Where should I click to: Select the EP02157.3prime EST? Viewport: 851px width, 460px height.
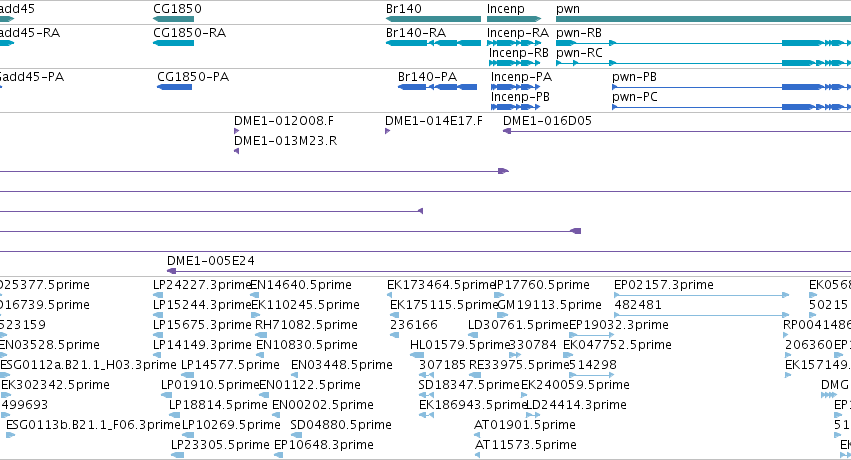(x=701, y=295)
